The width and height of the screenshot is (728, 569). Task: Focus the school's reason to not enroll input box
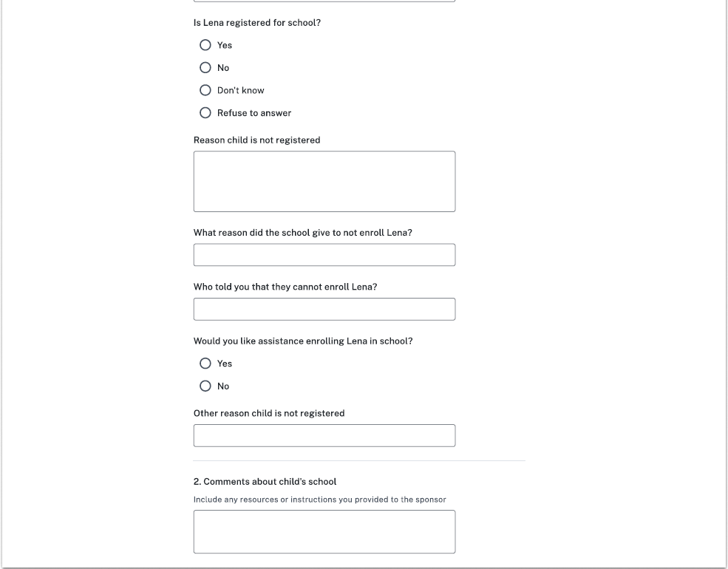[x=324, y=255]
